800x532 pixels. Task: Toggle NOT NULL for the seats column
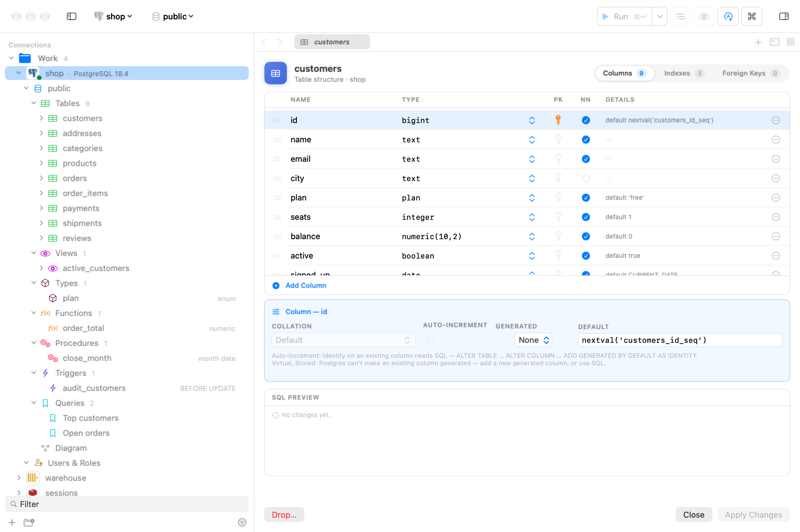585,217
